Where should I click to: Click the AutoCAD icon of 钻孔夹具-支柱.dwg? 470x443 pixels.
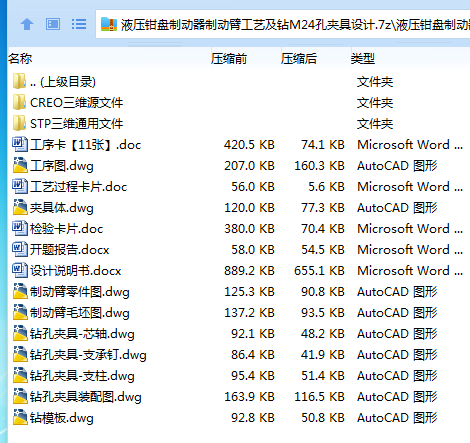(20, 375)
